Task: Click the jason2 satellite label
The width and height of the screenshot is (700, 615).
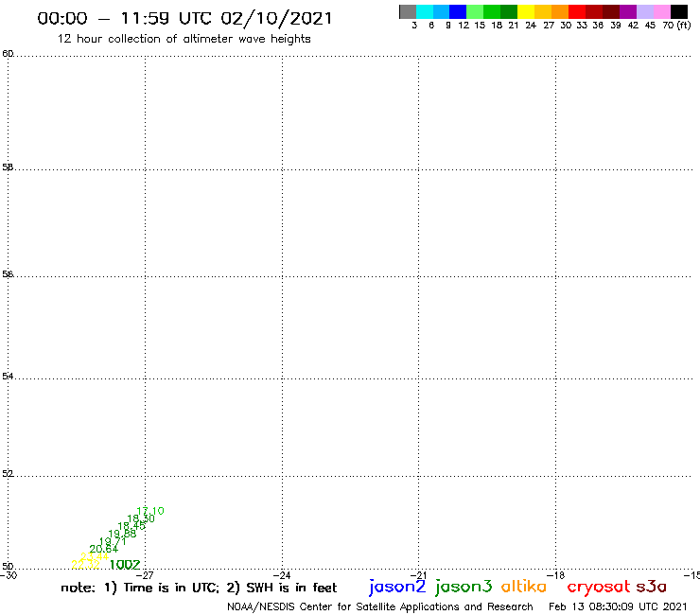Action: tap(397, 587)
